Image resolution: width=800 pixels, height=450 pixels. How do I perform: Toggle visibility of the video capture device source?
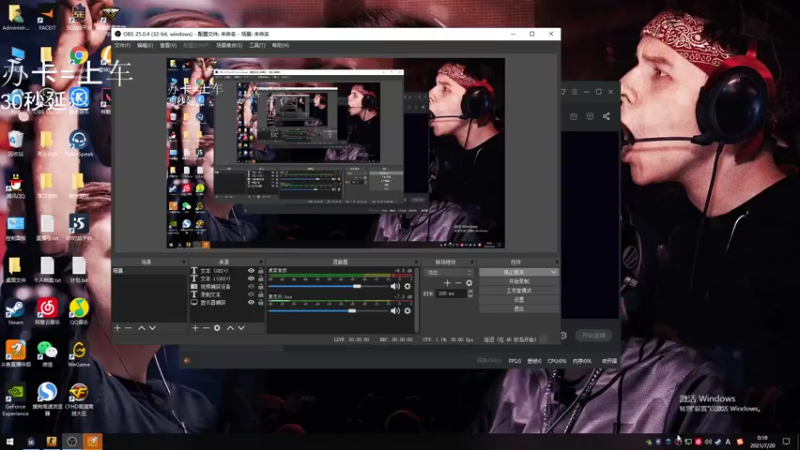[x=251, y=287]
